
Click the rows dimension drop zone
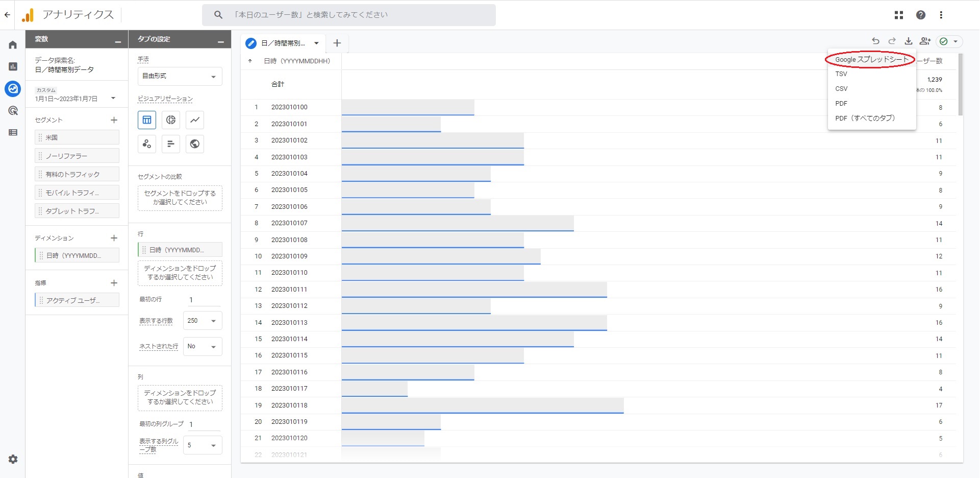180,273
